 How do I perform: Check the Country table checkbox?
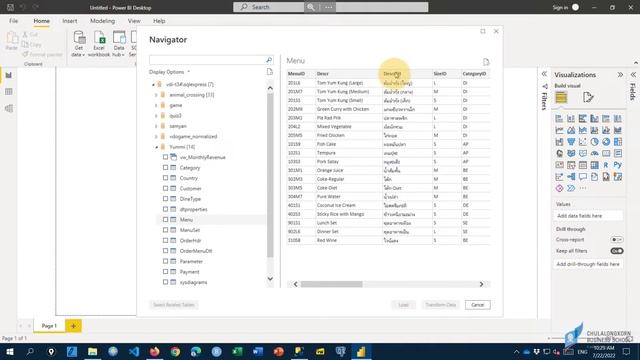point(165,178)
